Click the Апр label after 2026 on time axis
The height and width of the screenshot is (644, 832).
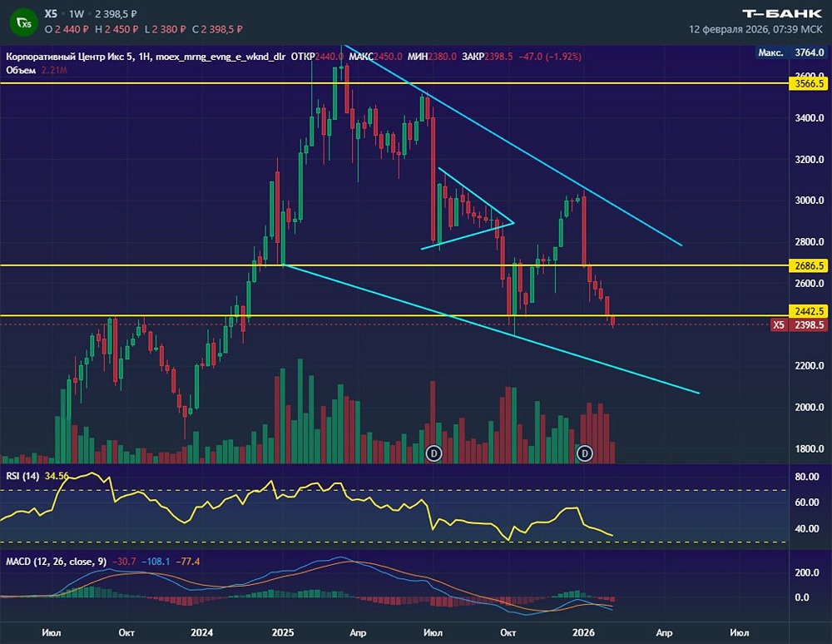tap(664, 632)
